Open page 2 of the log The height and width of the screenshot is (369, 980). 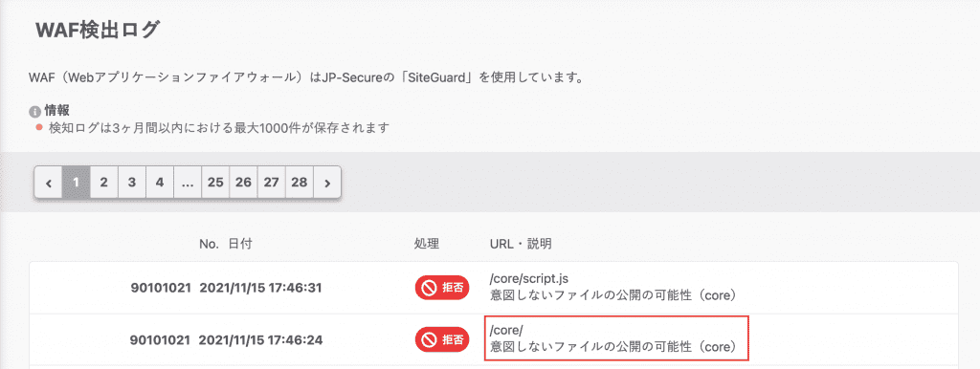104,183
